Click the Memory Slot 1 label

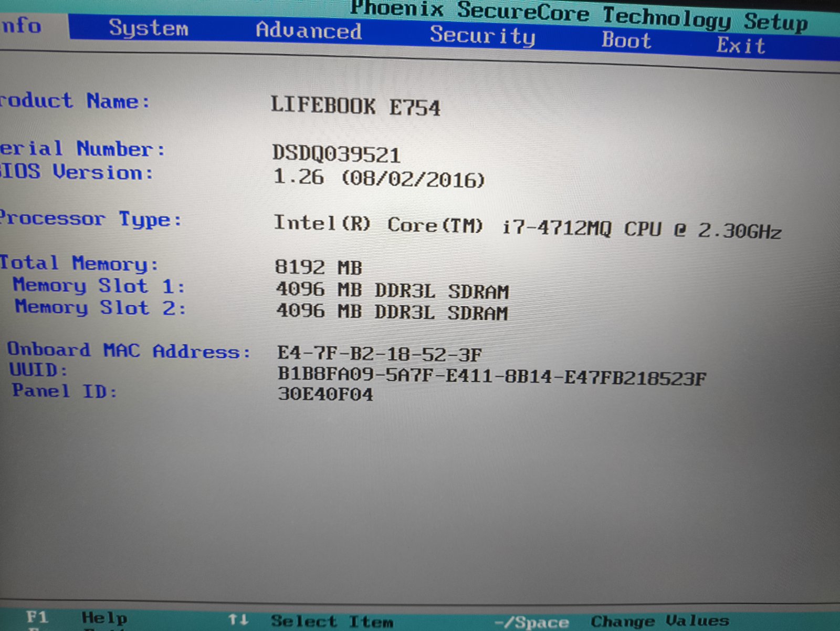click(x=99, y=286)
